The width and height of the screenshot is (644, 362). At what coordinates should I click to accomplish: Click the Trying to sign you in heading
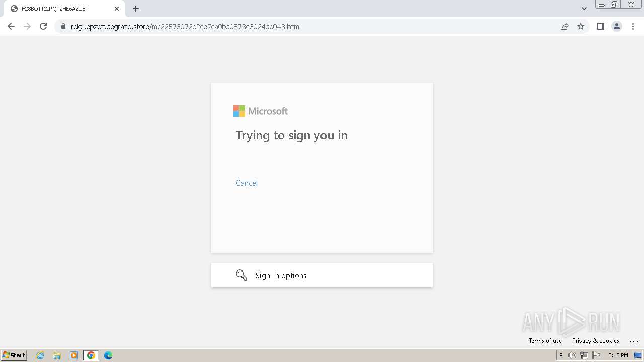(292, 135)
